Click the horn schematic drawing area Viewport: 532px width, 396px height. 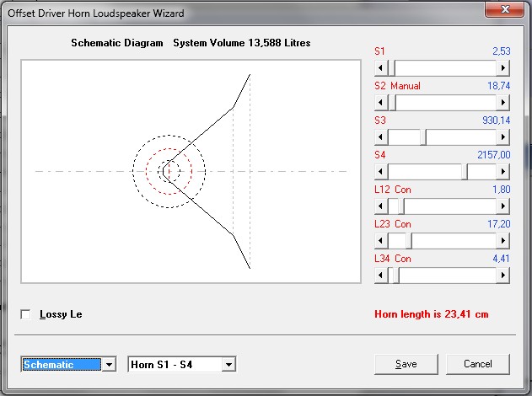click(191, 172)
